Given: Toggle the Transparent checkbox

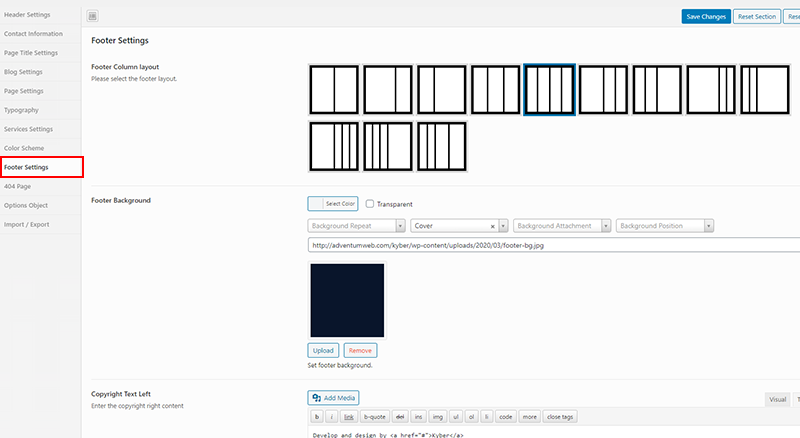Looking at the screenshot, I should coord(370,204).
